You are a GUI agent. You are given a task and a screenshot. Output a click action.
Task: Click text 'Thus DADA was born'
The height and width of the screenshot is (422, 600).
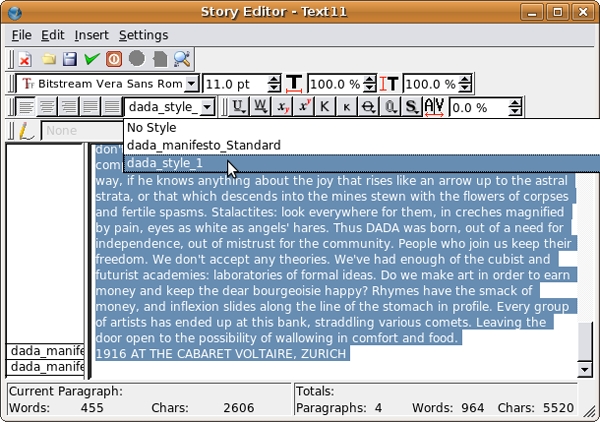[x=398, y=228]
